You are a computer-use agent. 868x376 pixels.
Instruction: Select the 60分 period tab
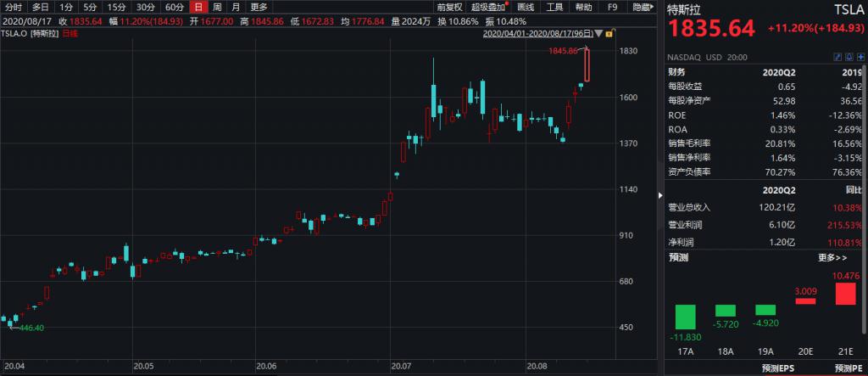(175, 7)
